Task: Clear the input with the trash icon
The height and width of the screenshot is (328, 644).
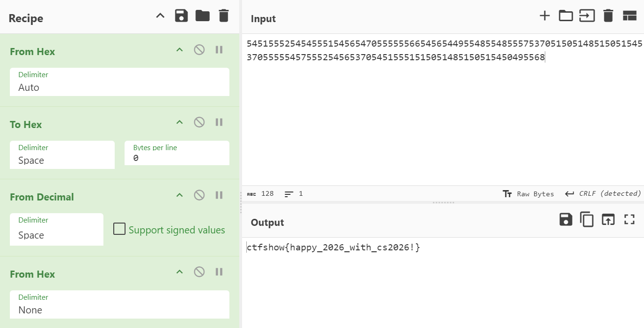Action: (608, 16)
